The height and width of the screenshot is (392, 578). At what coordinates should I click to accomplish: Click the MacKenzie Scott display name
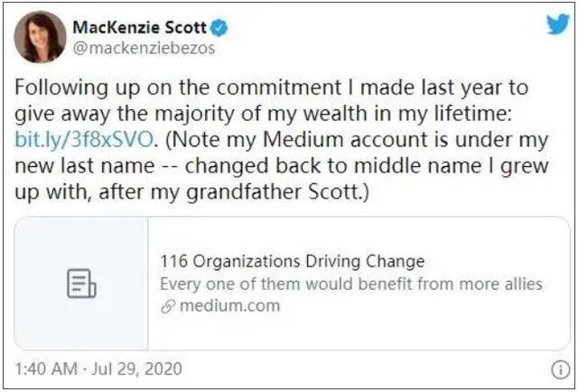coord(139,28)
